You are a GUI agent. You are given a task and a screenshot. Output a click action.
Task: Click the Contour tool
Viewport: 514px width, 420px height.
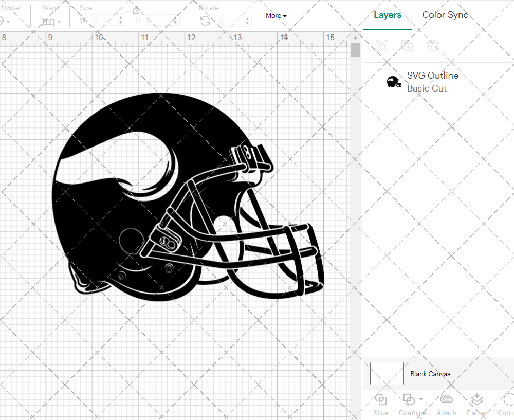click(506, 405)
